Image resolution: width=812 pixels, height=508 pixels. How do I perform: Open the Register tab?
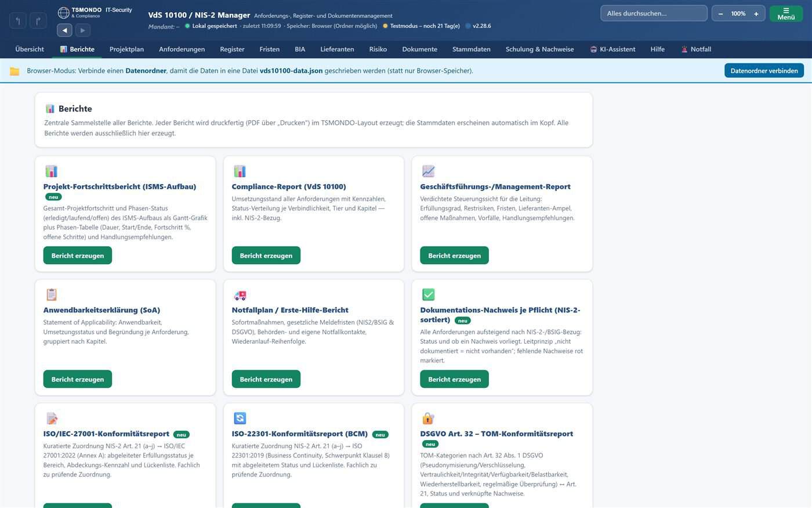pyautogui.click(x=232, y=49)
